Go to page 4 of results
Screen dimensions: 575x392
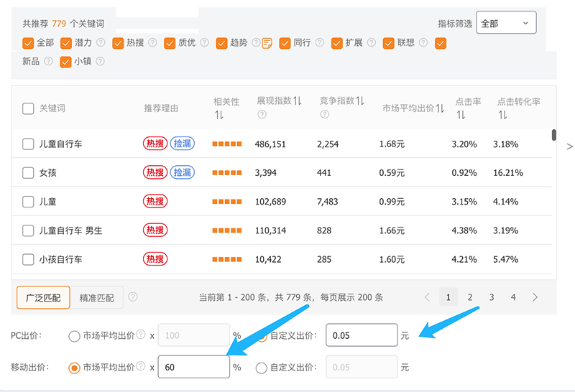pyautogui.click(x=513, y=297)
